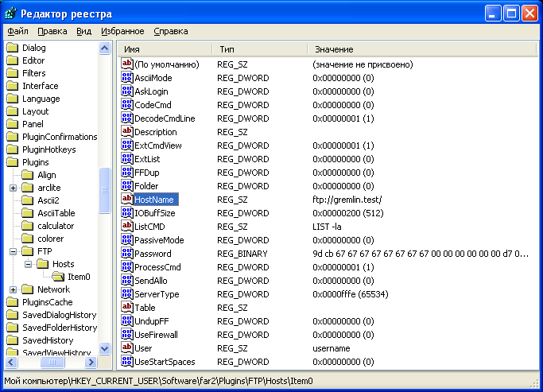Click the DWORD icon next to Folder
This screenshot has width=543, height=392.
pos(127,185)
